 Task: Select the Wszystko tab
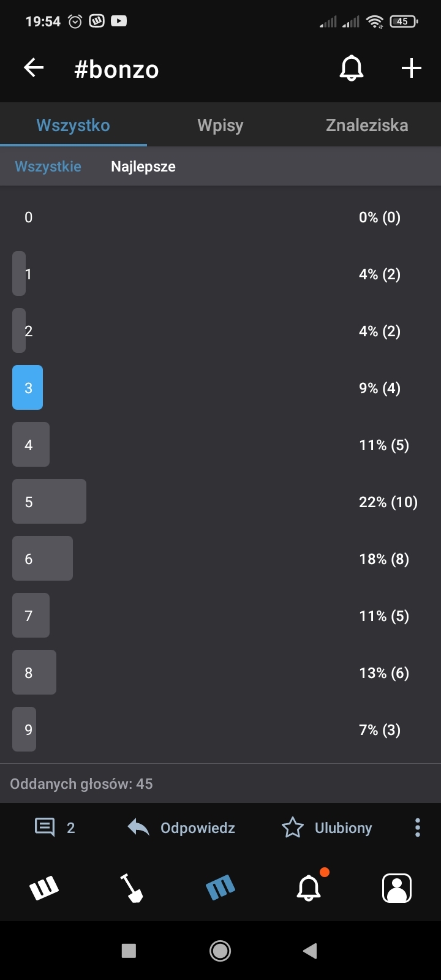[73, 126]
